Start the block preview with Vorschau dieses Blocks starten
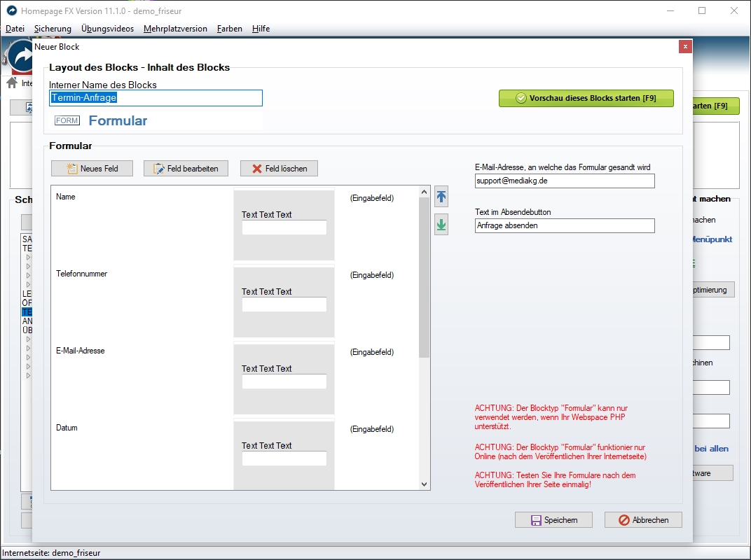Viewport: 751px width, 560px height. coord(586,99)
